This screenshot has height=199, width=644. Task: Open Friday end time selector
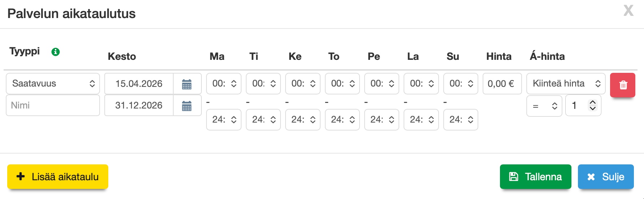click(382, 120)
